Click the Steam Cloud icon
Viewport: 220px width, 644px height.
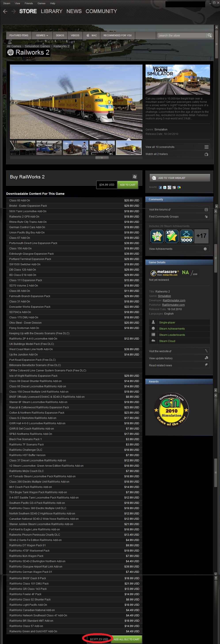point(153,341)
